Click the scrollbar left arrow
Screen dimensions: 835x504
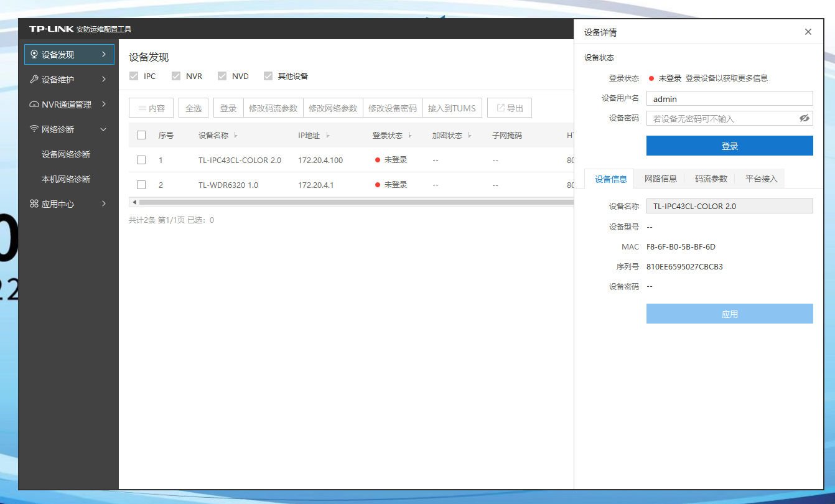(133, 202)
